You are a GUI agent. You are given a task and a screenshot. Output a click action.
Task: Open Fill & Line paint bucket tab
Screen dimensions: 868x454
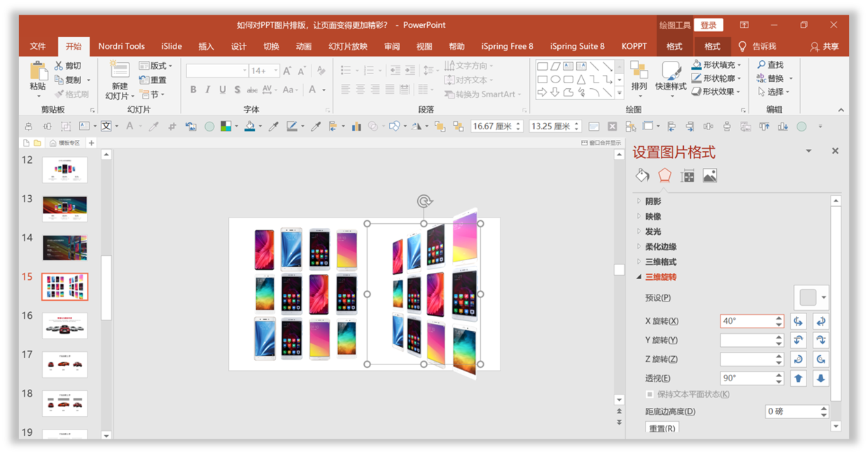point(642,176)
